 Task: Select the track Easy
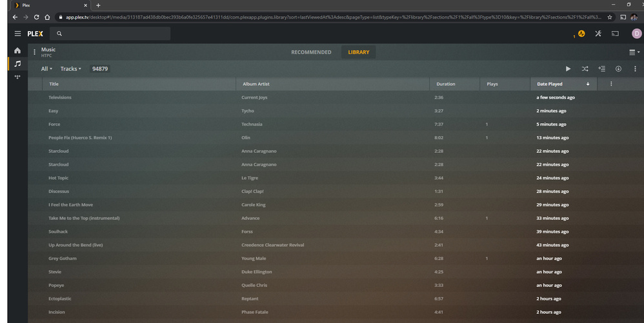pyautogui.click(x=54, y=111)
